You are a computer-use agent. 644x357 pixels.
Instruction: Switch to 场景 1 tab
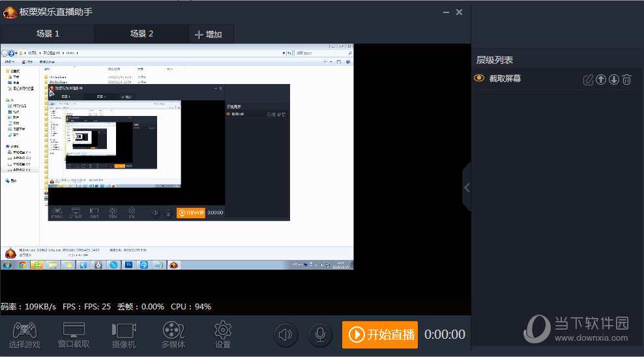pos(48,34)
